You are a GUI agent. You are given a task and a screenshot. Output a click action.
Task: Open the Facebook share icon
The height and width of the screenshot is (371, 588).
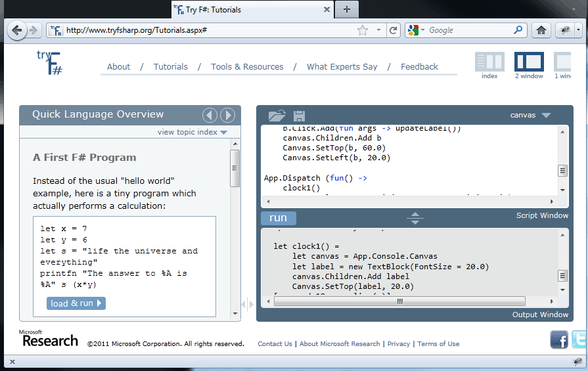[x=559, y=339]
